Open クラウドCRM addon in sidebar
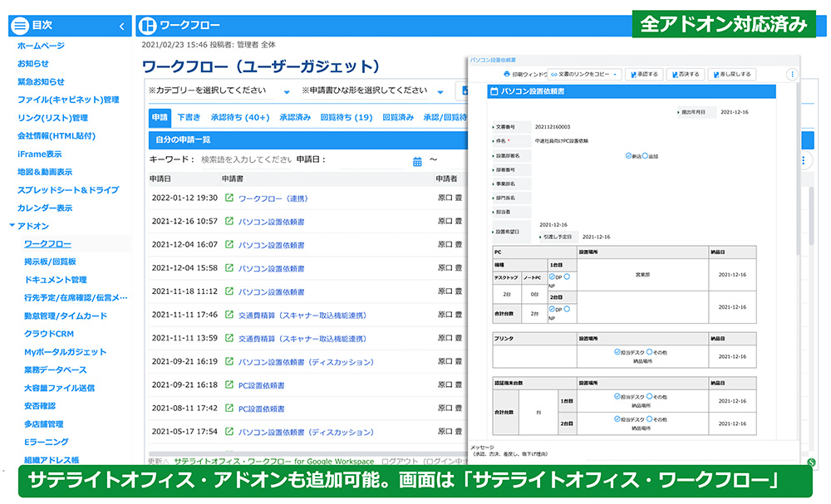The image size is (831, 504). (49, 334)
